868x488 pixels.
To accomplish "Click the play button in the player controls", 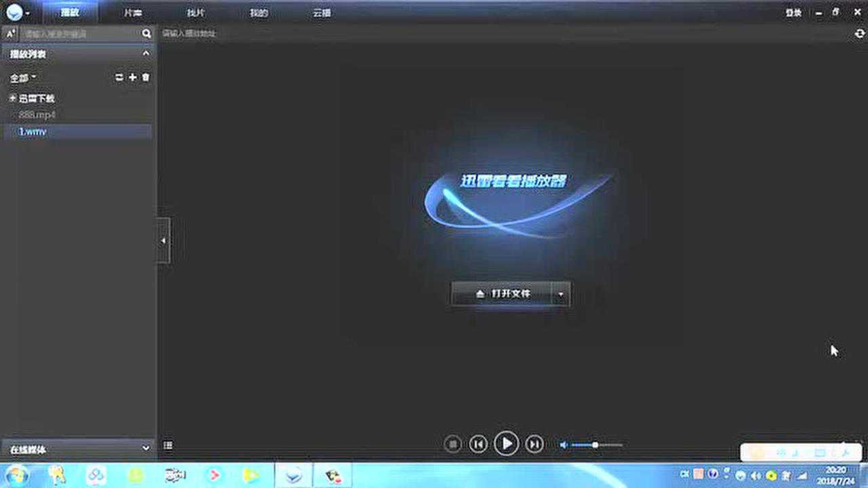I will click(x=506, y=444).
